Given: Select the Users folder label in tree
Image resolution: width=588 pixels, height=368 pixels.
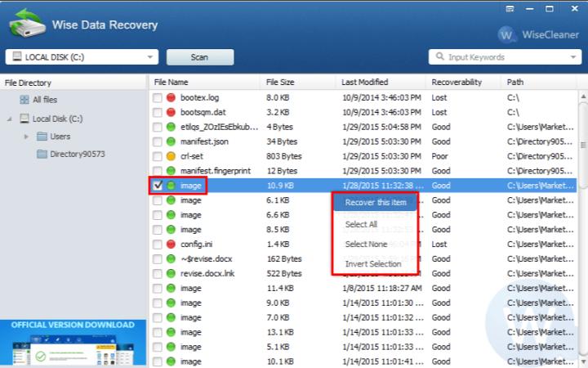Looking at the screenshot, I should pyautogui.click(x=60, y=137).
